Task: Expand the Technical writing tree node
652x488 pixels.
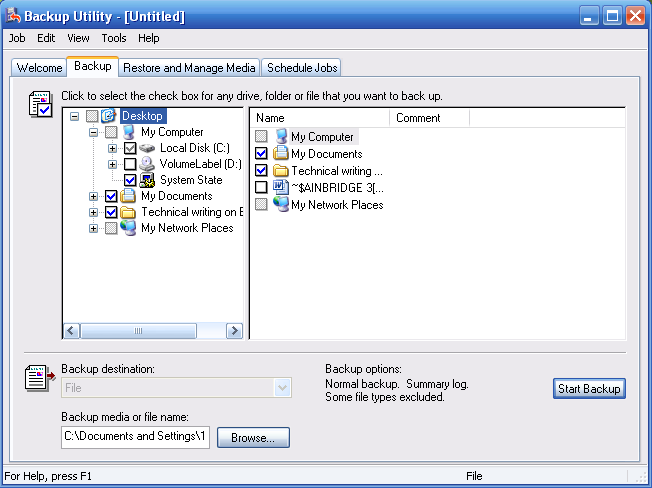Action: (94, 212)
